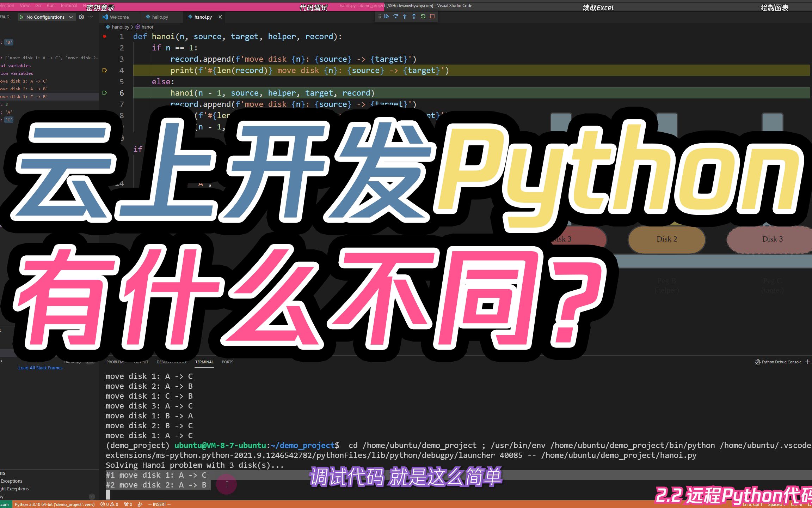Image resolution: width=812 pixels, height=508 pixels.
Task: Click Continue in the debug toolbar
Action: coord(387,16)
